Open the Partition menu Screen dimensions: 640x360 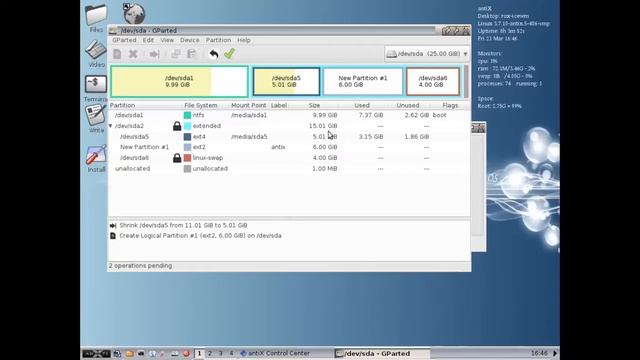[x=218, y=40]
